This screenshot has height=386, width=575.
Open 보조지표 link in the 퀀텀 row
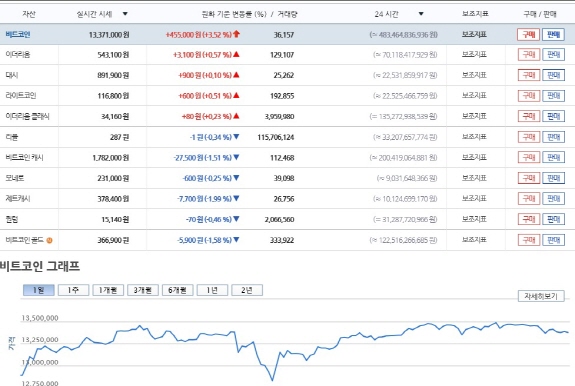point(474,219)
